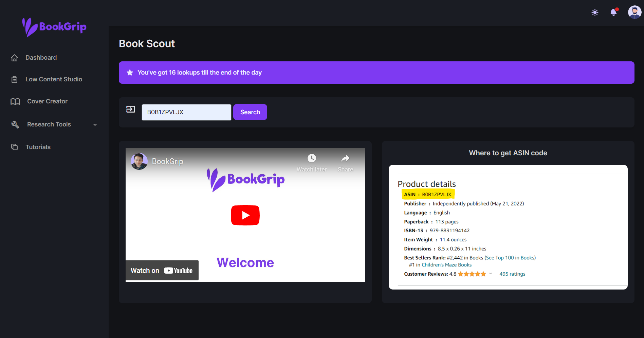Click the Cover Creator book icon
Screen dimensions: 644x338
click(x=15, y=101)
